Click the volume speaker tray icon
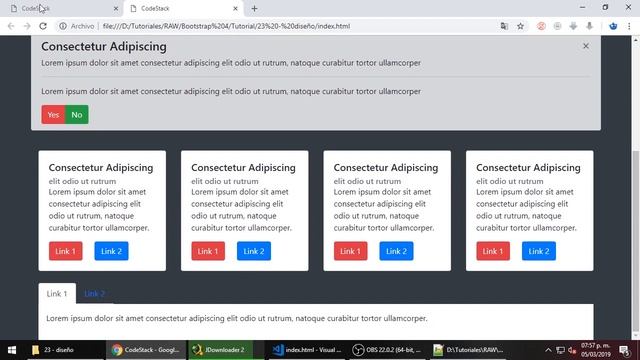640x360 pixels. point(572,350)
